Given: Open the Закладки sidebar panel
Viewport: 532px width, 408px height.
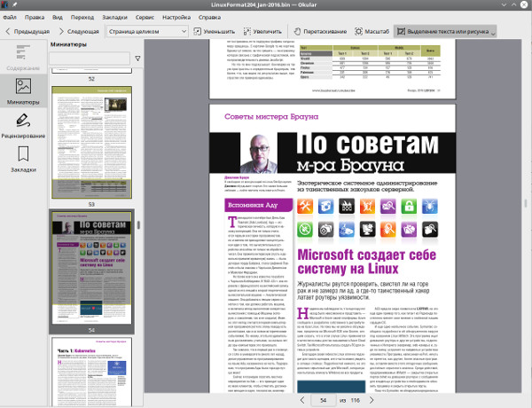Looking at the screenshot, I should 23,159.
